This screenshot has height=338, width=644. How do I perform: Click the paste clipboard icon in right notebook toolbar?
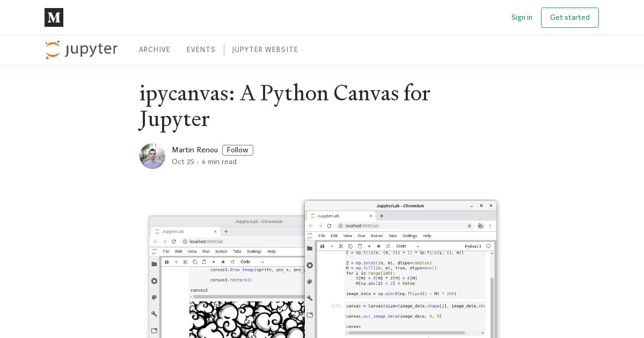[x=360, y=246]
